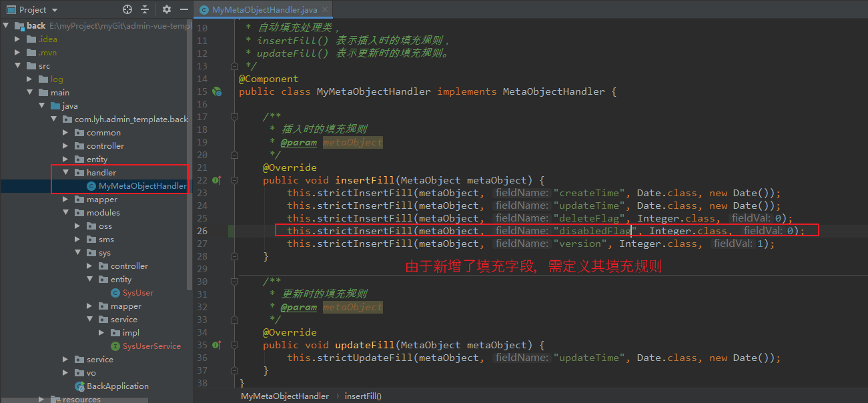Image resolution: width=868 pixels, height=403 pixels.
Task: Click the handler package folder icon
Action: tap(79, 173)
